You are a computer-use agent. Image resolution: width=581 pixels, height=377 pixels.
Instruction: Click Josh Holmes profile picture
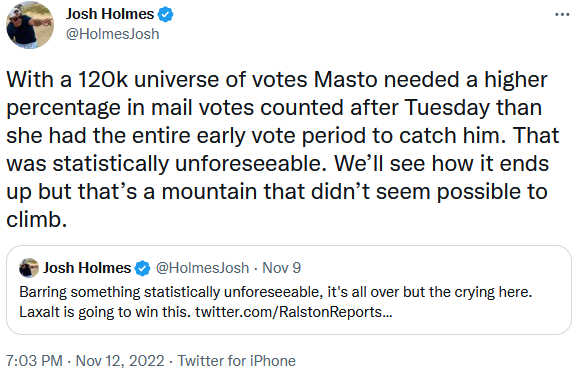(30, 25)
